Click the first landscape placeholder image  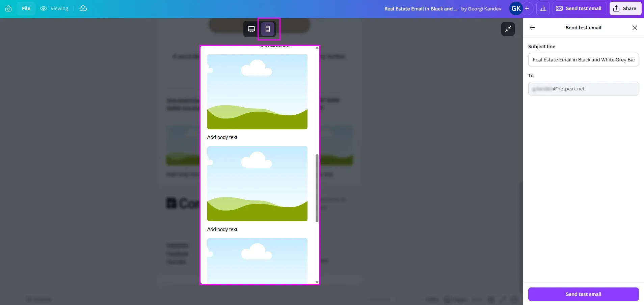coord(257,92)
